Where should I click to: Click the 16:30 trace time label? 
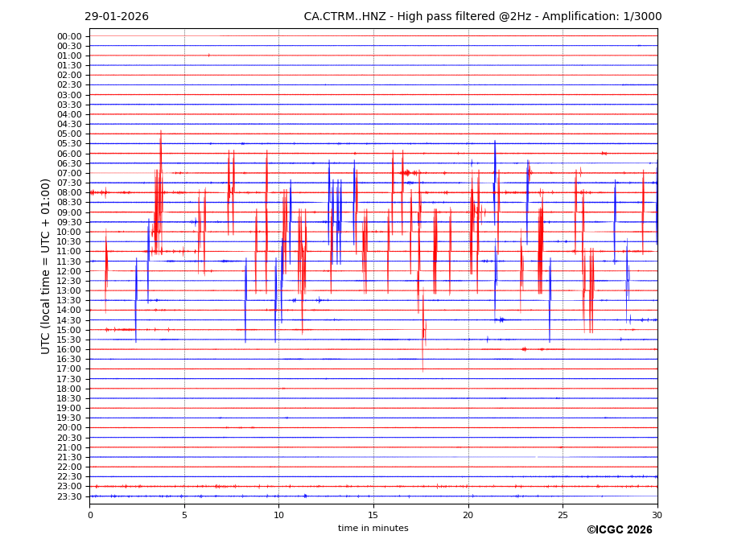click(x=69, y=360)
